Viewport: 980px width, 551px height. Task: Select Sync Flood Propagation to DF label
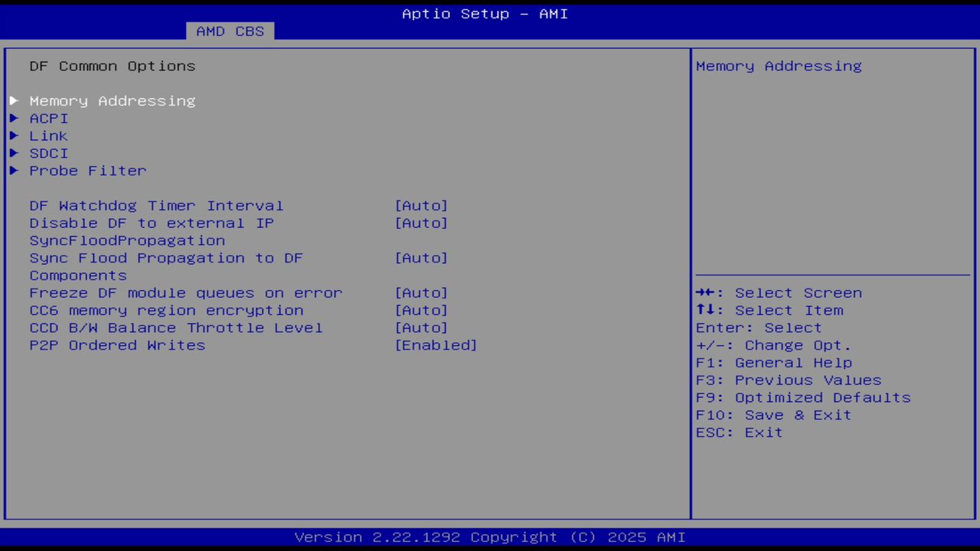(166, 267)
